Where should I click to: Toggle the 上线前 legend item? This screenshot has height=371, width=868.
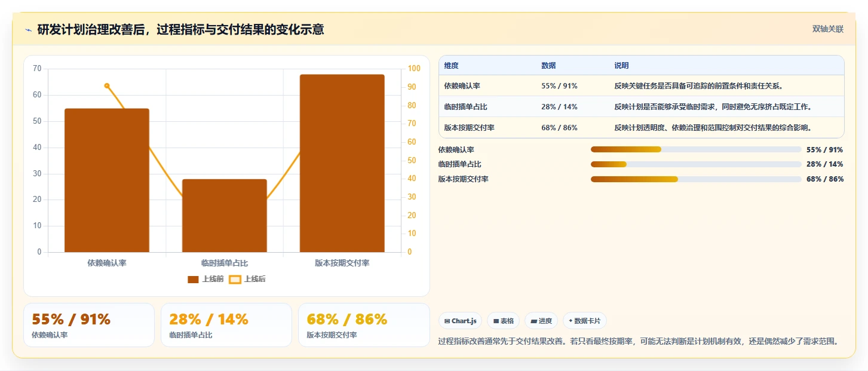pyautogui.click(x=206, y=279)
